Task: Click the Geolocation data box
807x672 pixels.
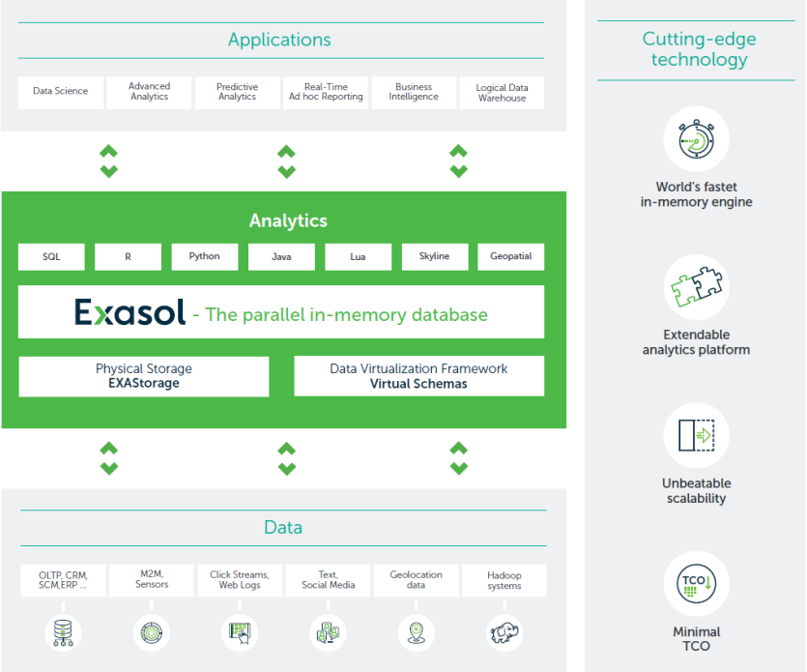Action: (x=417, y=581)
